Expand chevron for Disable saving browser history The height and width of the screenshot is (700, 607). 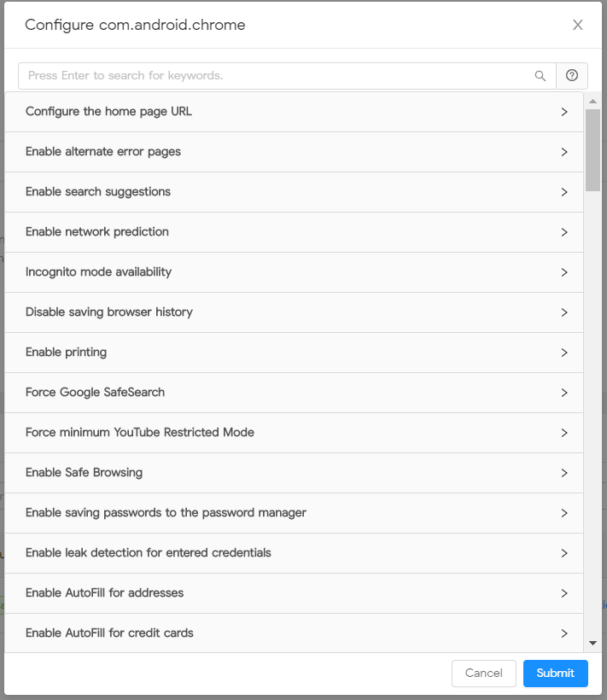tap(564, 312)
